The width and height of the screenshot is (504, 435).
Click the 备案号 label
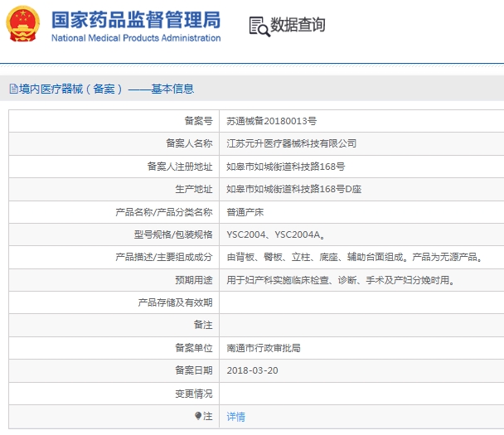[198, 121]
